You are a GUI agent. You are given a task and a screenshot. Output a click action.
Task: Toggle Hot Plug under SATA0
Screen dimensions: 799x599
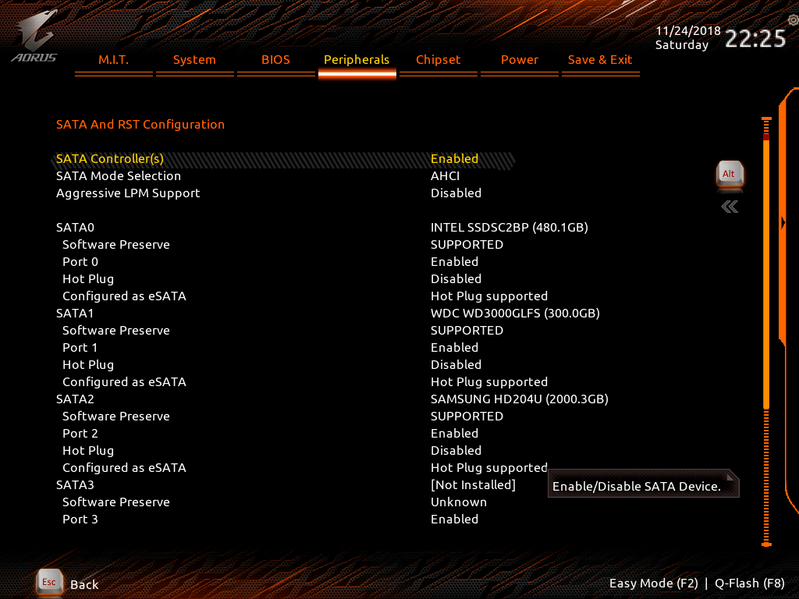456,279
